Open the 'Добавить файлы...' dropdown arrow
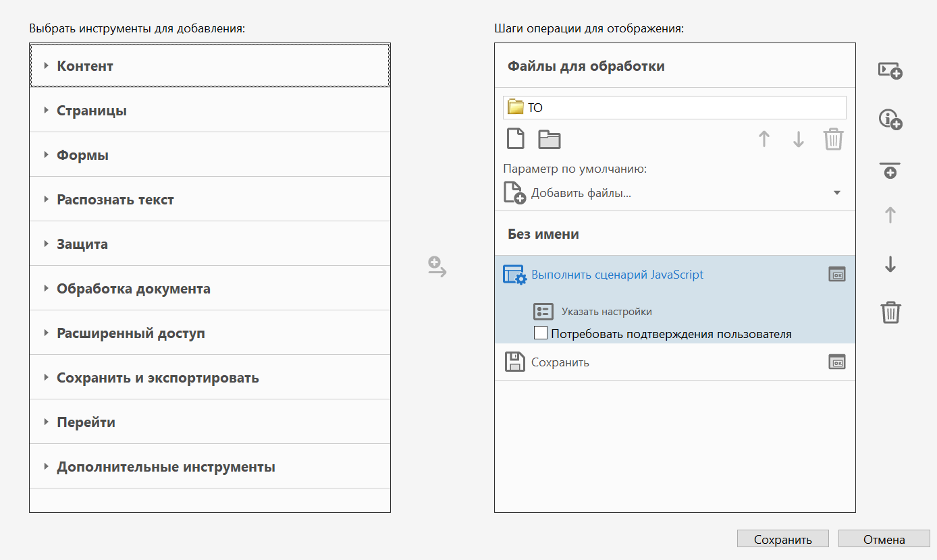 (x=837, y=193)
